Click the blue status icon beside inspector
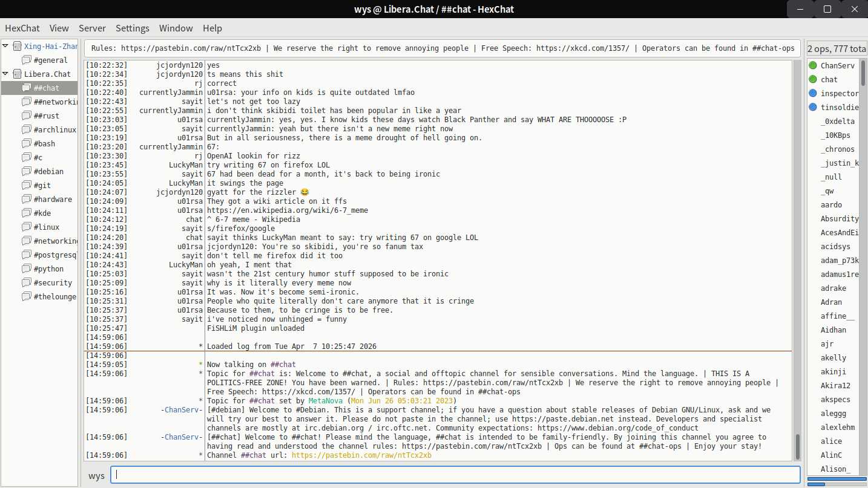 pos(813,93)
